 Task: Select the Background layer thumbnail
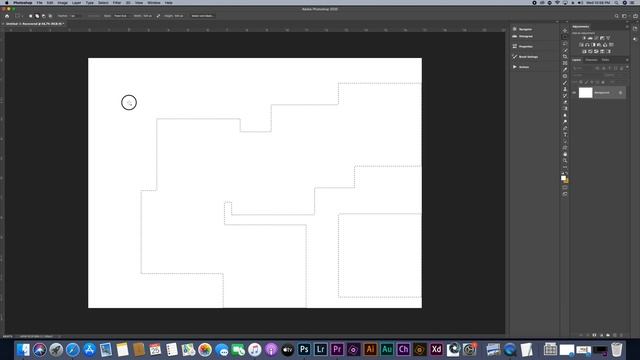click(585, 93)
